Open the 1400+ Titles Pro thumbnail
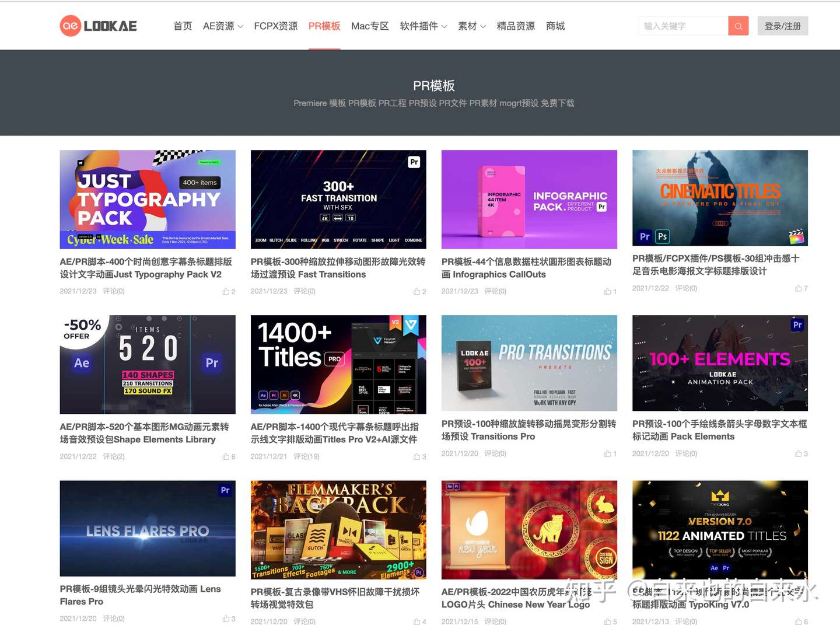The height and width of the screenshot is (625, 840). [x=338, y=365]
